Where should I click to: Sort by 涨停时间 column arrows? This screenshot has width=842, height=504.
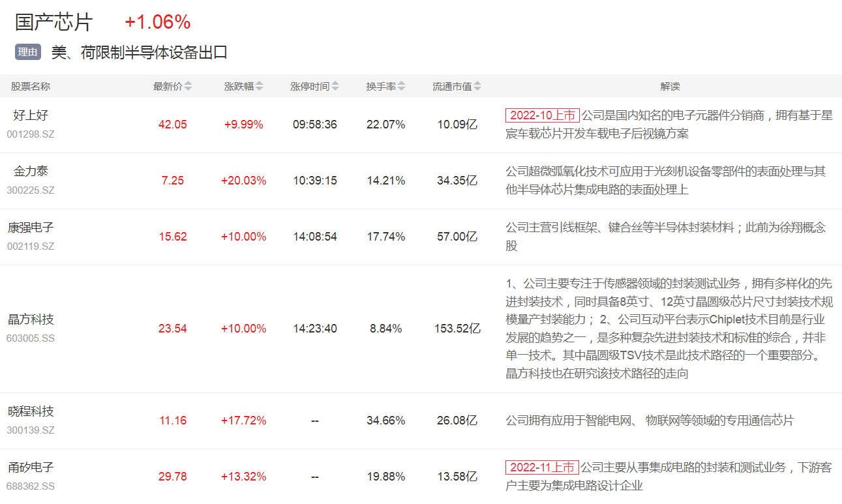(x=335, y=86)
